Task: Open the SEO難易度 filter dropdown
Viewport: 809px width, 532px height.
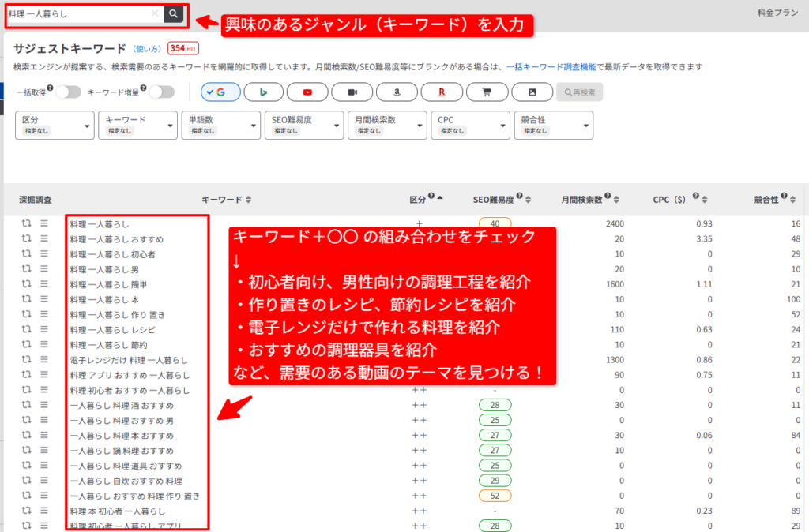Action: pyautogui.click(x=302, y=125)
